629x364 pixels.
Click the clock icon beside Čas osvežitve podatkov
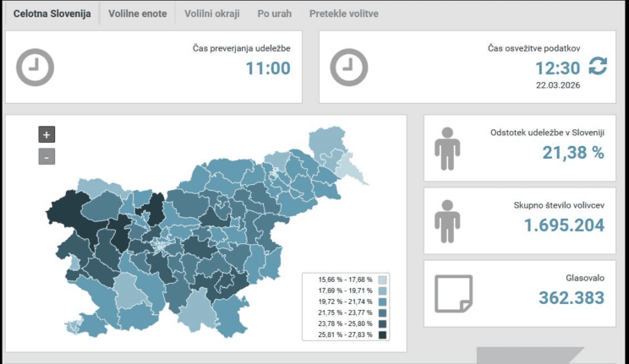click(348, 68)
